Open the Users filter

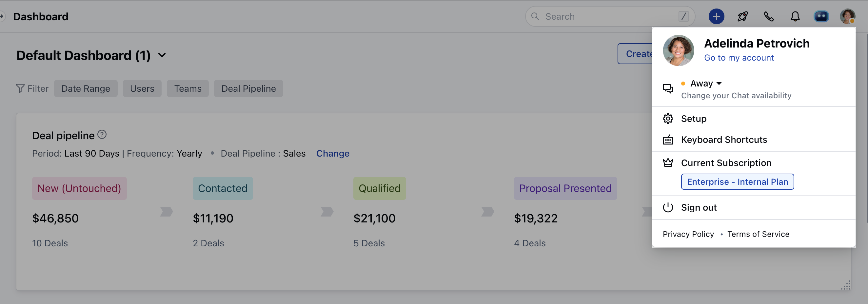pyautogui.click(x=142, y=88)
